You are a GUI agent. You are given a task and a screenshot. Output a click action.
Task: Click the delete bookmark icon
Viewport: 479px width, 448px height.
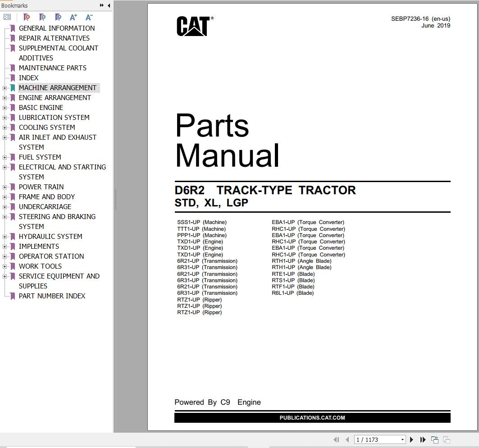click(x=27, y=17)
